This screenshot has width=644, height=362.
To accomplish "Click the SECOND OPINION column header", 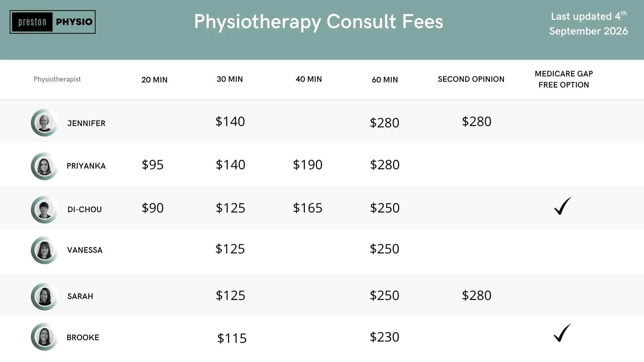I will tap(471, 79).
